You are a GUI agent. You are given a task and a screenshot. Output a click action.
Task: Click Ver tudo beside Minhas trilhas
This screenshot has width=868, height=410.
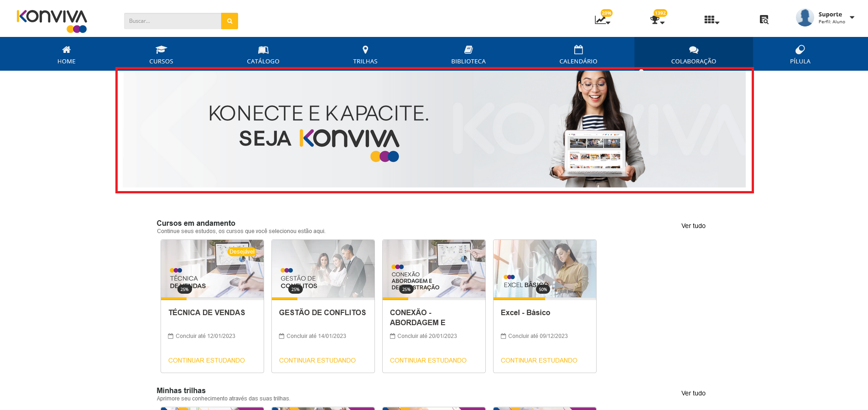[693, 393]
